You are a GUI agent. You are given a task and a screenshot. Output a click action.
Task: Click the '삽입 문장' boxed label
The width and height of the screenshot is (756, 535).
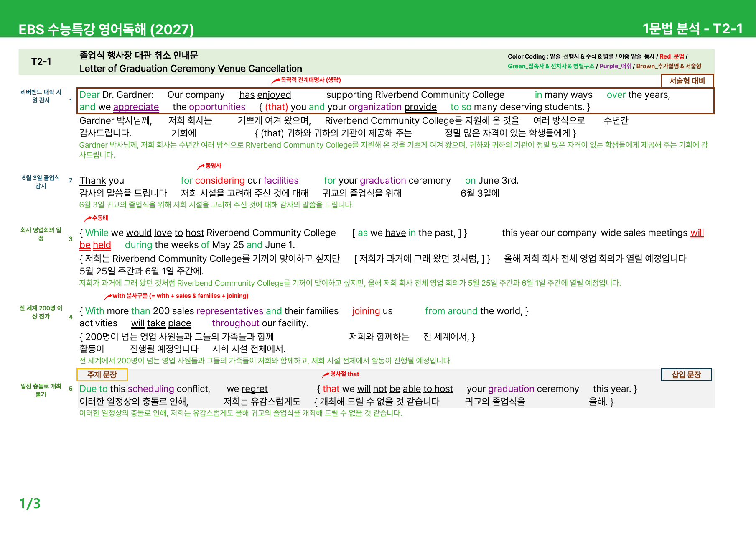pos(686,374)
